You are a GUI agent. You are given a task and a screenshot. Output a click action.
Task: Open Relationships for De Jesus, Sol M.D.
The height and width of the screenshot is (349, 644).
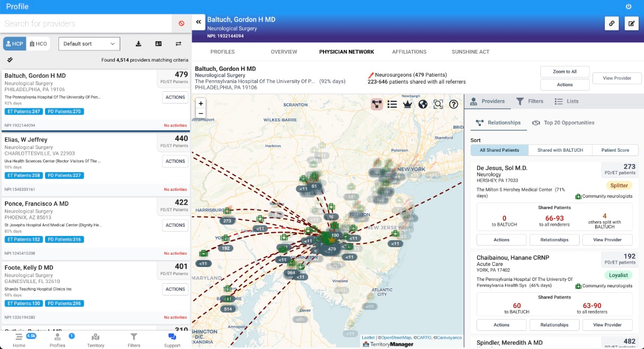554,240
